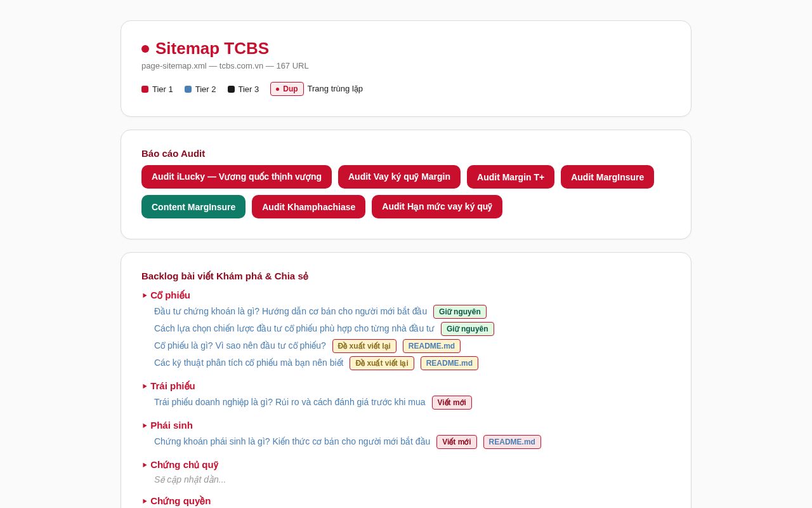Click the Sitemap TCBS heading
Screen dimensions: 812x508
[212, 48]
